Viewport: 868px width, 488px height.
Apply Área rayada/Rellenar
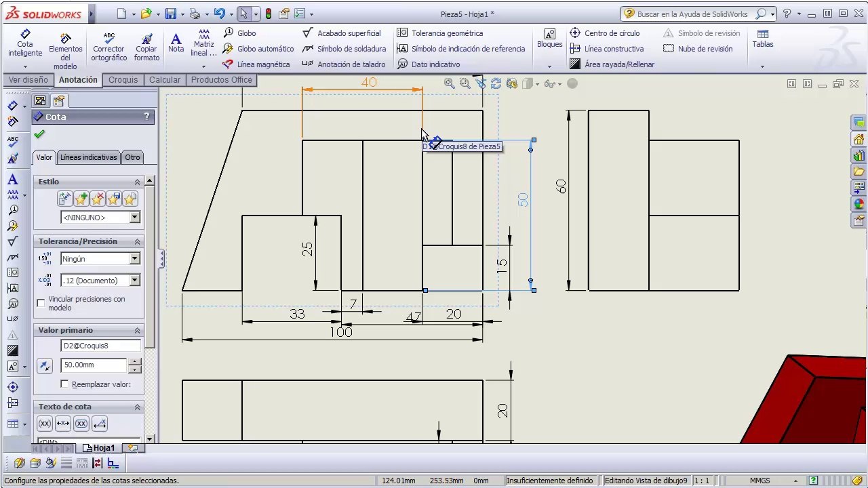[x=612, y=64]
